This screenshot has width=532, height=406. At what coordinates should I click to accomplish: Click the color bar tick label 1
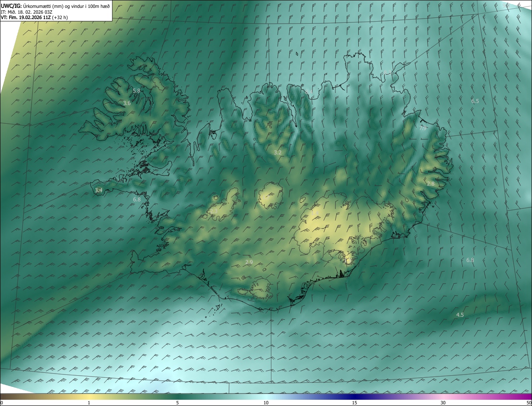pyautogui.click(x=89, y=403)
